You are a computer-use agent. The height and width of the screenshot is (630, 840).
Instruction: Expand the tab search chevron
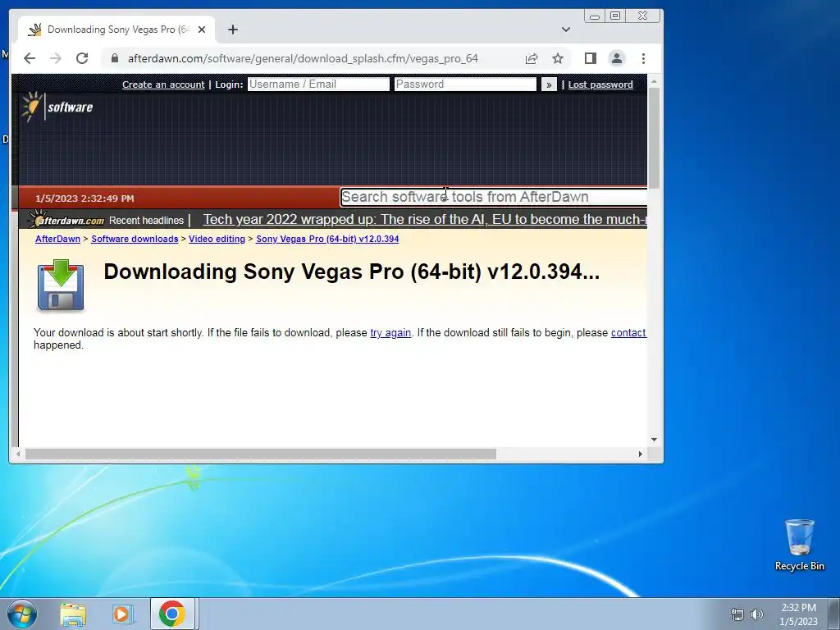[x=566, y=30]
